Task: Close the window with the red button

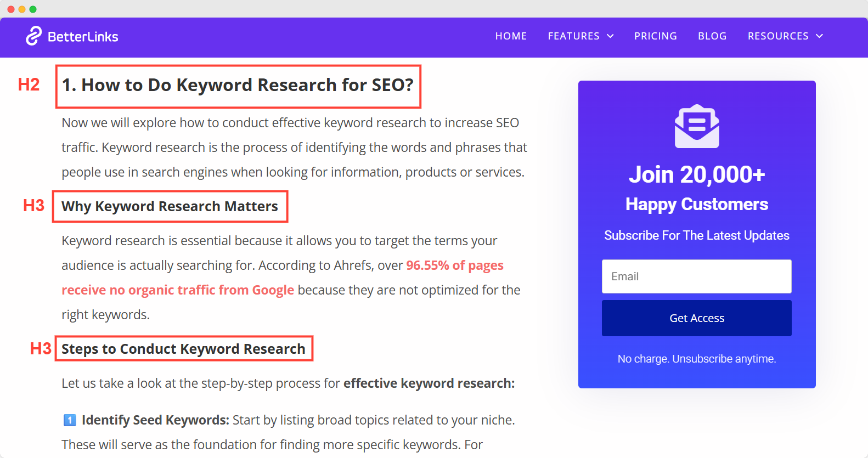Action: tap(11, 9)
